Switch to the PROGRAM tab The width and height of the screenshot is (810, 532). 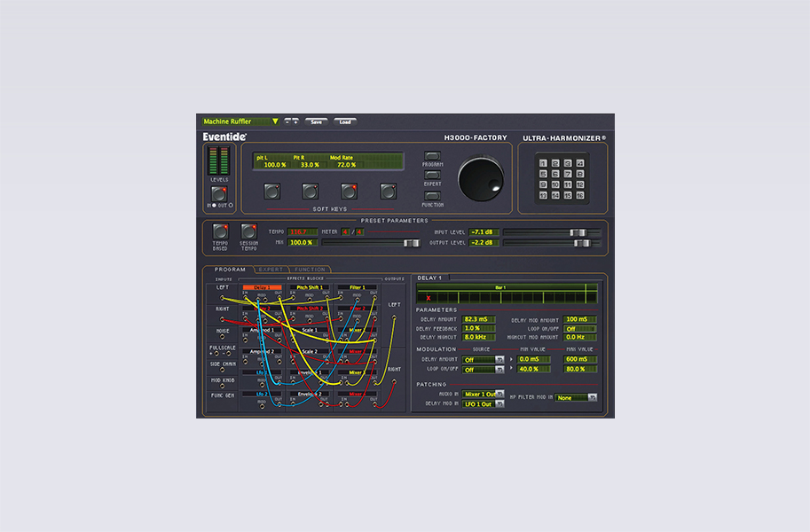[x=230, y=269]
